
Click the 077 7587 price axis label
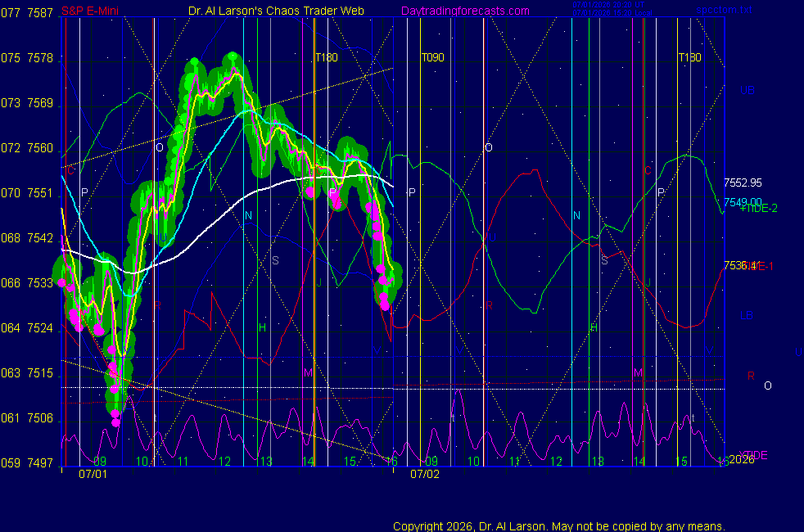pos(27,13)
